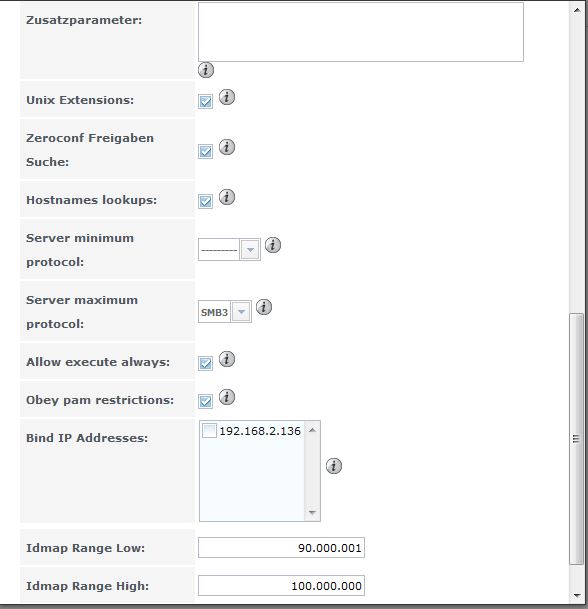
Task: Show info for Allow execute always
Action: tap(227, 359)
